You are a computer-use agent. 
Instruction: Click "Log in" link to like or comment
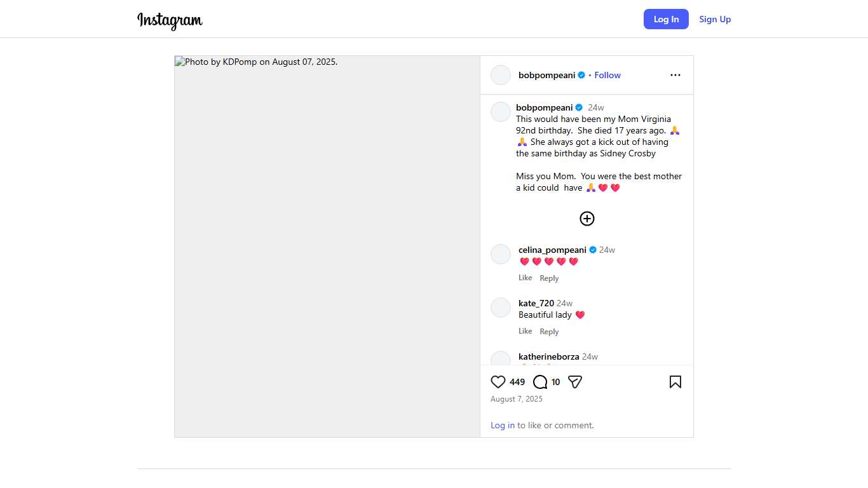503,425
